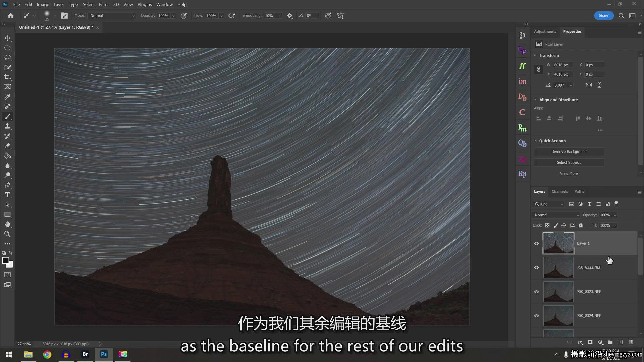Viewport: 644px width, 362px height.
Task: Toggle symmetry paint butterfly icon
Action: coord(340,16)
